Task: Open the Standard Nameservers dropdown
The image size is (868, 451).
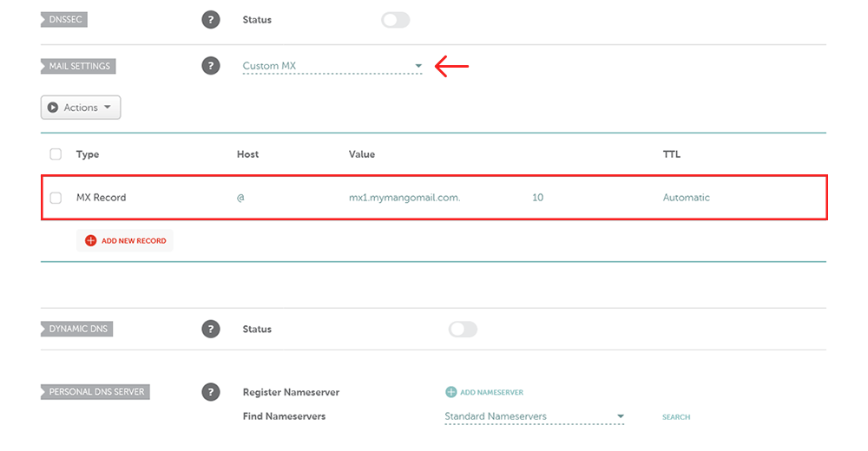Action: click(534, 416)
